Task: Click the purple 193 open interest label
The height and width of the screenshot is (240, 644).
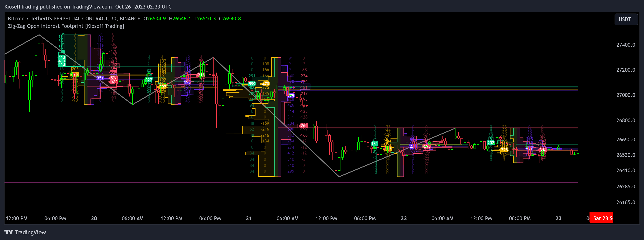Action: pos(187,82)
